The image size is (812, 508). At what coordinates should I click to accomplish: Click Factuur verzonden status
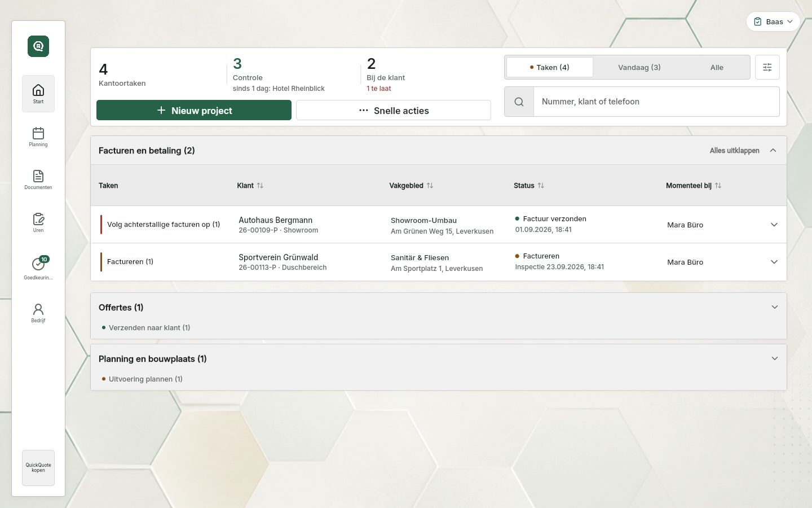point(555,219)
